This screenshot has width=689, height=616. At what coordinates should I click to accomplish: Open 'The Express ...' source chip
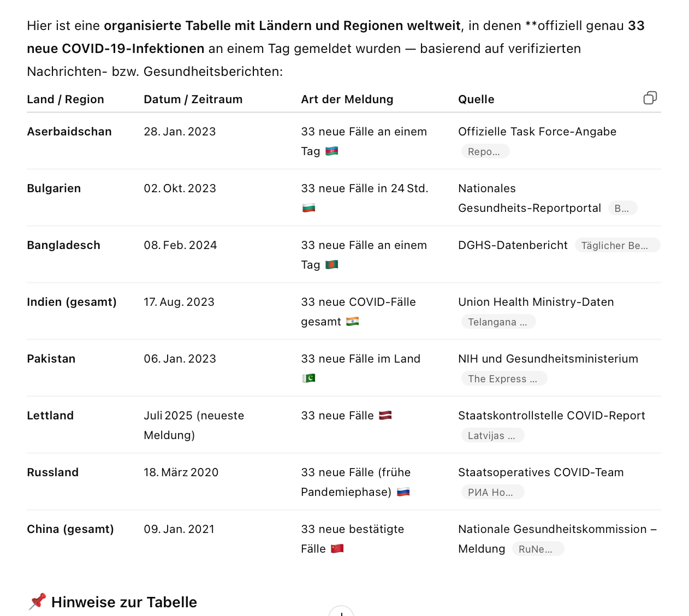coord(503,379)
